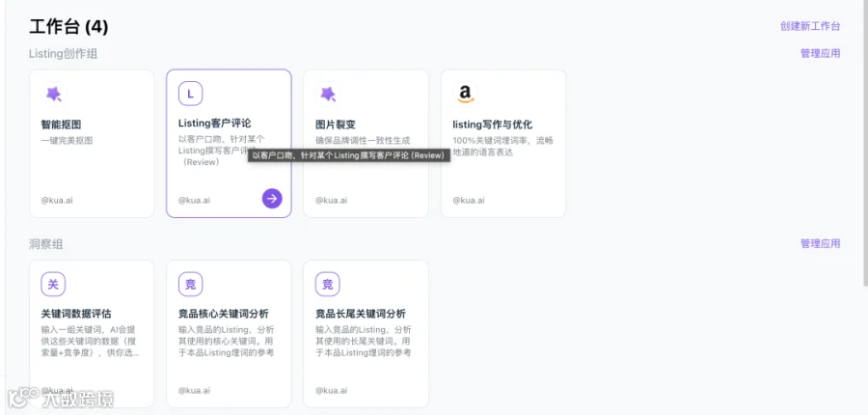The image size is (868, 415).
Task: Click 管理应用 for Listing创作组
Action: pyautogui.click(x=820, y=53)
